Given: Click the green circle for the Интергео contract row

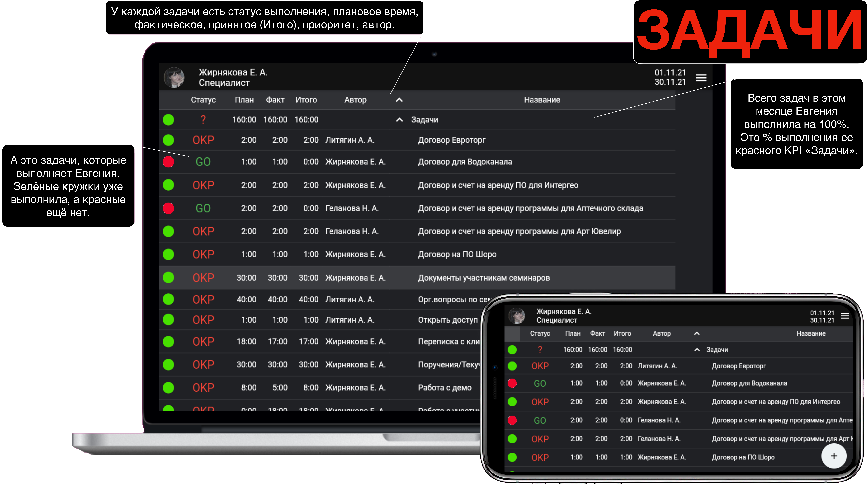Looking at the screenshot, I should [x=169, y=185].
